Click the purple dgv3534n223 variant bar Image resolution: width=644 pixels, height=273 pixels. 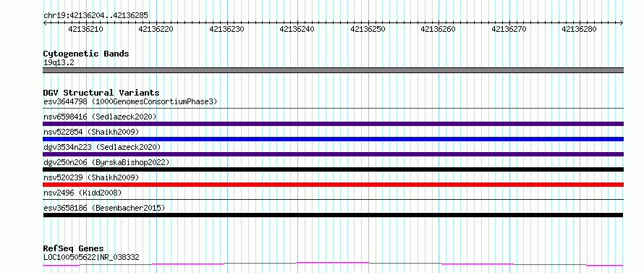333,154
